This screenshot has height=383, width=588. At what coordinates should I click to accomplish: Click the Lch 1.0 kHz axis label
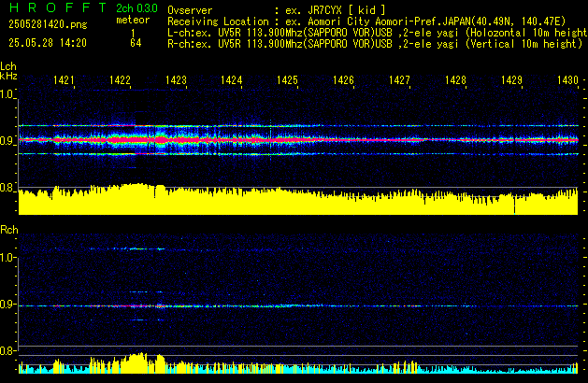[x=7, y=94]
